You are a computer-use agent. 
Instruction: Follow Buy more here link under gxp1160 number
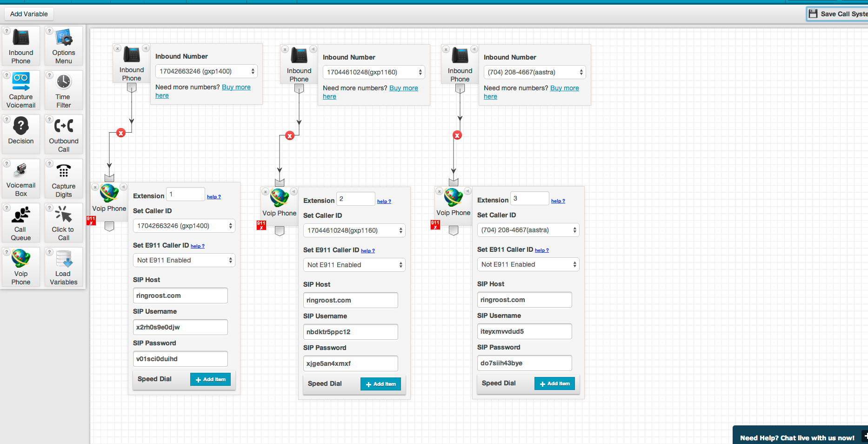click(x=404, y=88)
